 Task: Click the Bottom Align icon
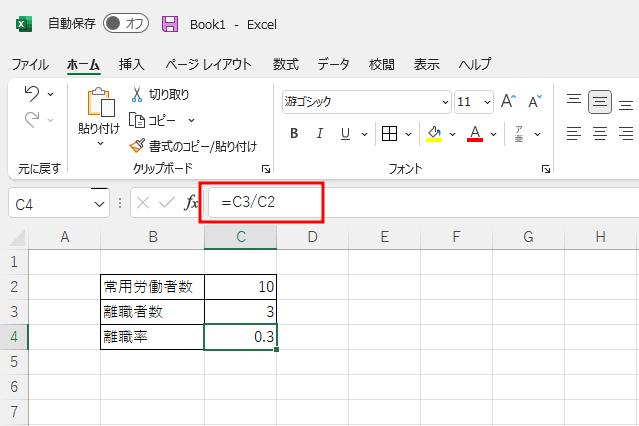626,103
